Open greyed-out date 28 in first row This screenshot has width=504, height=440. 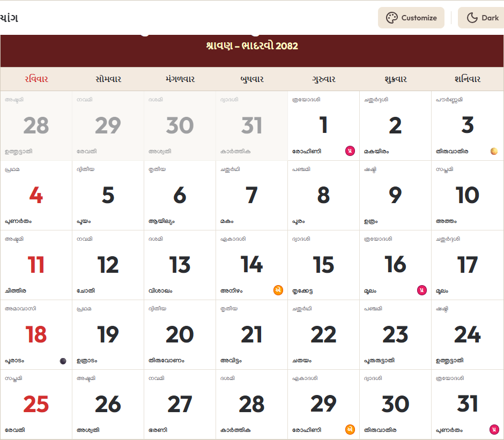click(x=36, y=125)
